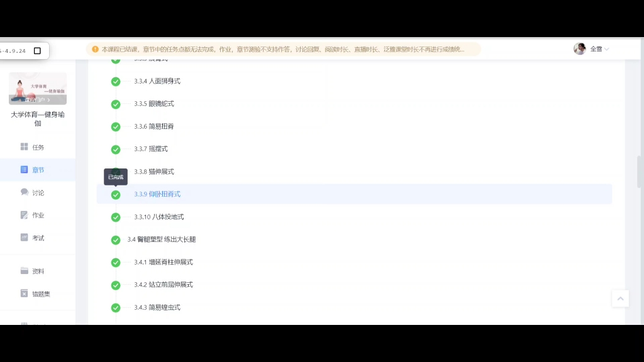Open the 错题集 wrong-answers icon in sidebar

point(24,293)
